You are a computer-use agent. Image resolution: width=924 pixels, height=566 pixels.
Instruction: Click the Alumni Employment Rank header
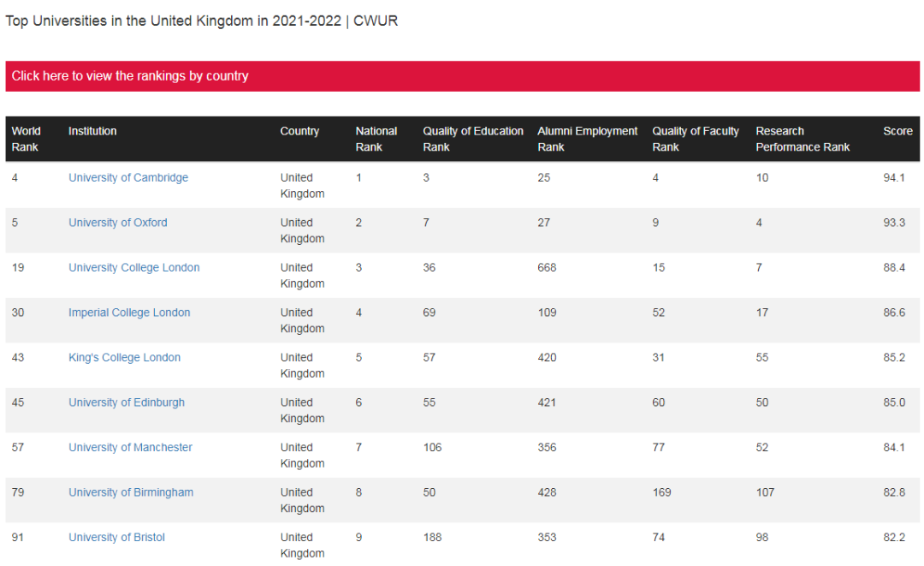coord(588,139)
